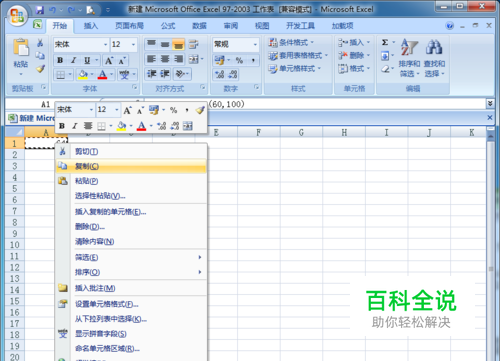500x361 pixels.
Task: Switch to the 插入 ribbon tab
Action: (x=90, y=26)
